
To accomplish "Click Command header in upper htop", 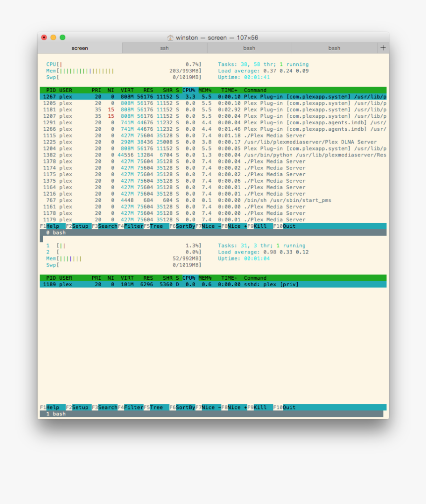I will pyautogui.click(x=255, y=90).
